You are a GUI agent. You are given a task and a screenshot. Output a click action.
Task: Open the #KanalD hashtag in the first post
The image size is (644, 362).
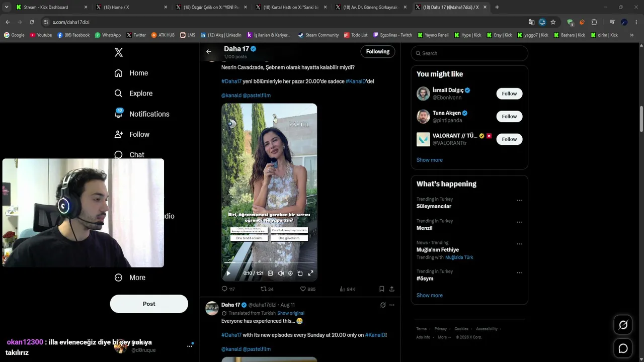coord(356,81)
